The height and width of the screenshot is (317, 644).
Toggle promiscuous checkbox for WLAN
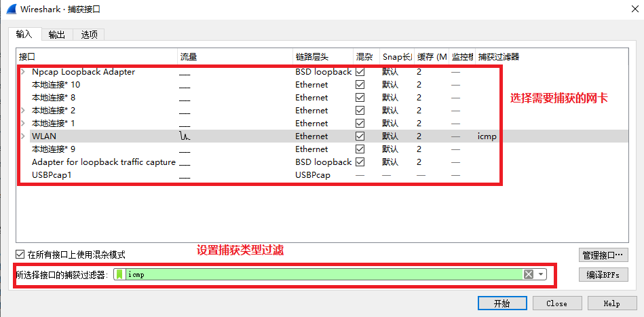coord(360,136)
